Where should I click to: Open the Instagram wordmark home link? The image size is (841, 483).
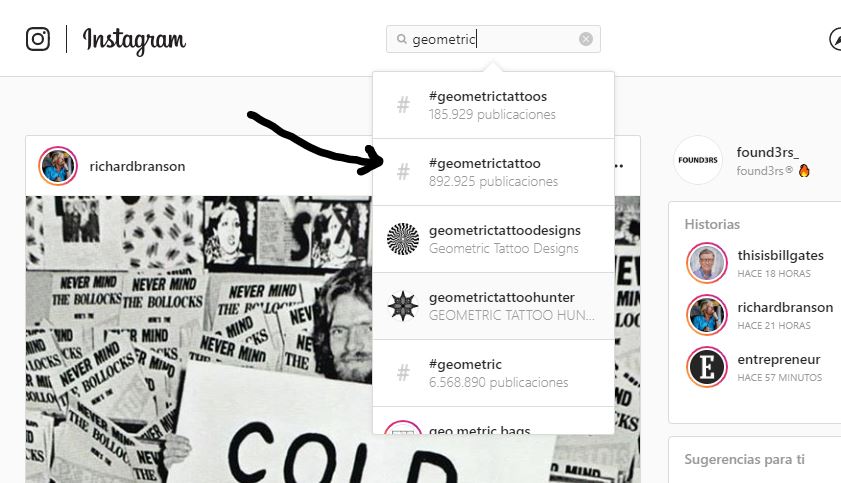pos(134,40)
